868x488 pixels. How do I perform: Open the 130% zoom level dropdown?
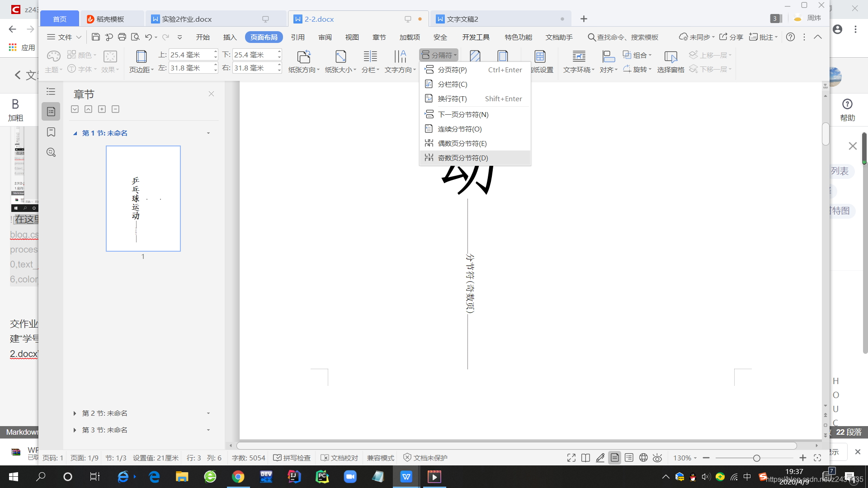tap(684, 458)
